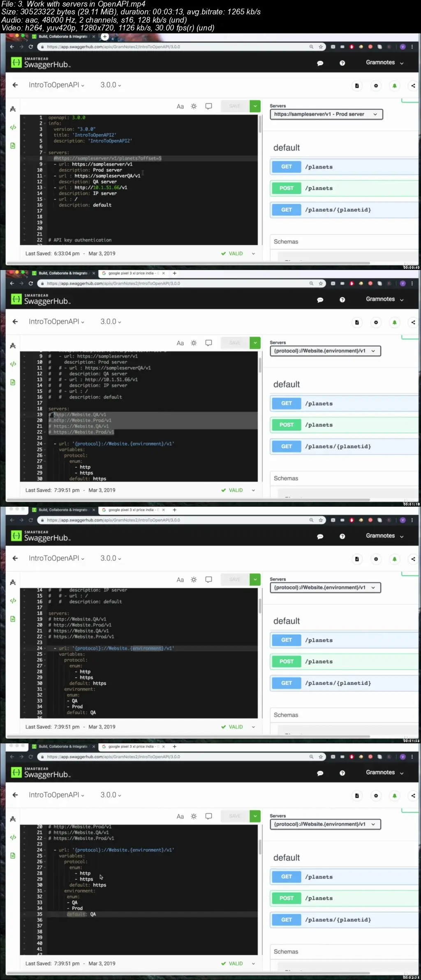Open the API settings gear in the 00:00:40 frame
This screenshot has width=421, height=980.
point(376,86)
